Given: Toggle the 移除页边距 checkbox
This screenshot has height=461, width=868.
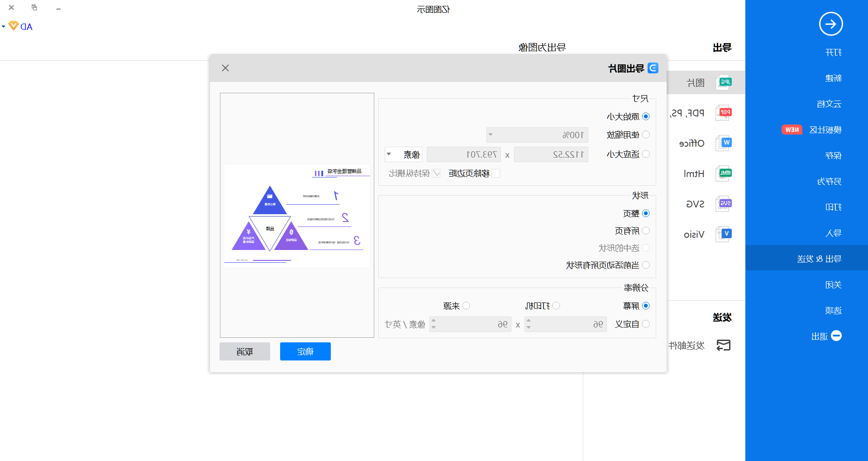Looking at the screenshot, I should [496, 173].
